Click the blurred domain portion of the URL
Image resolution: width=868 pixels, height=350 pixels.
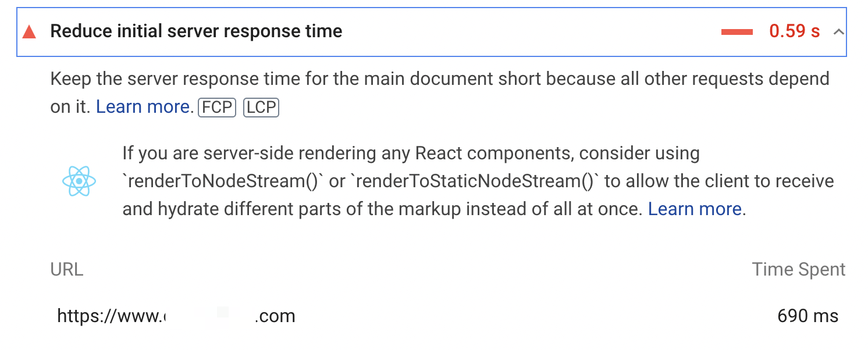point(209,316)
